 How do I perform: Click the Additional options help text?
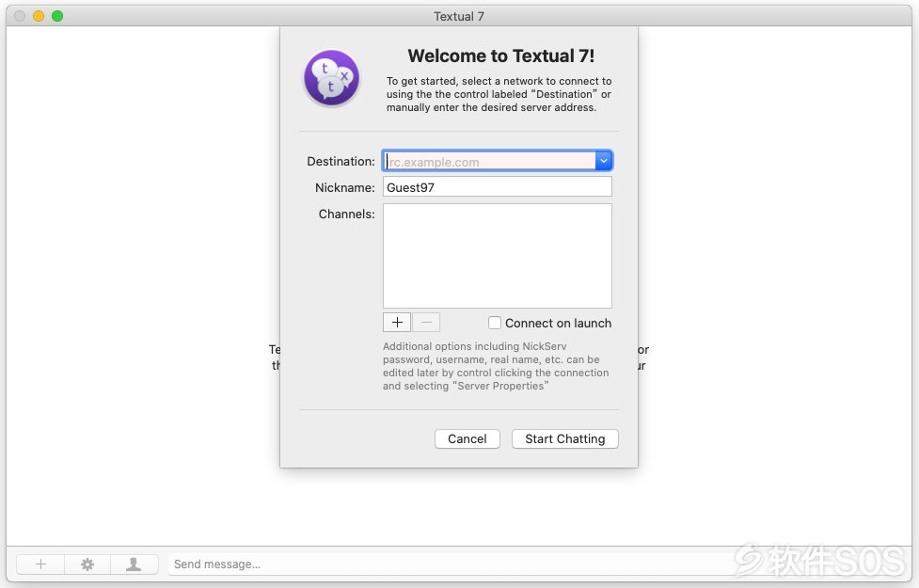click(496, 366)
